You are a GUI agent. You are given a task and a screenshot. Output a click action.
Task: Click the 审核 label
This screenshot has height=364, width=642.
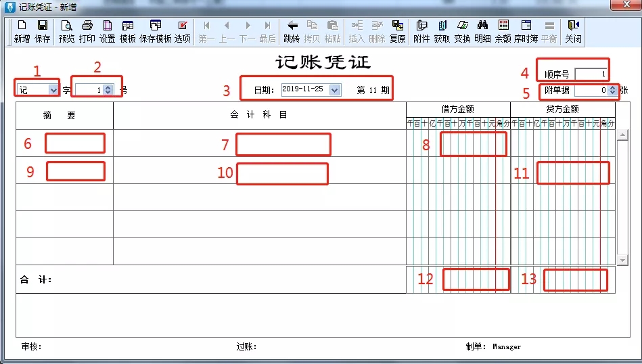pyautogui.click(x=32, y=347)
